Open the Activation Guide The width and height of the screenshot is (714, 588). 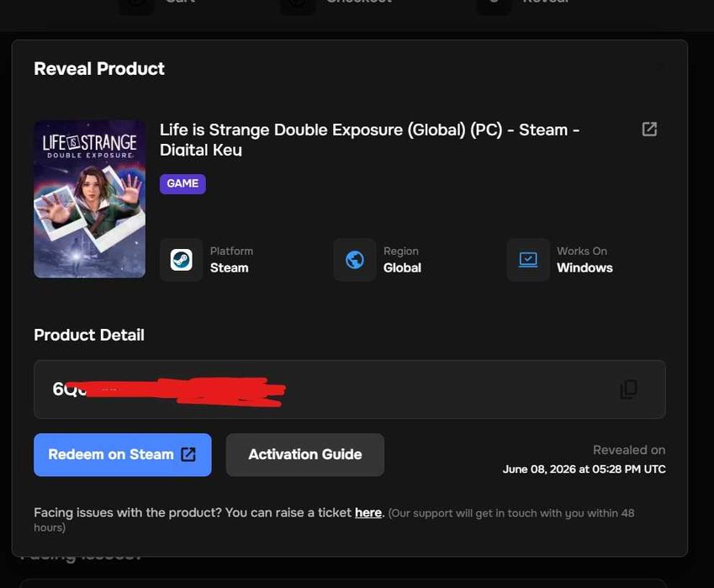(x=305, y=454)
